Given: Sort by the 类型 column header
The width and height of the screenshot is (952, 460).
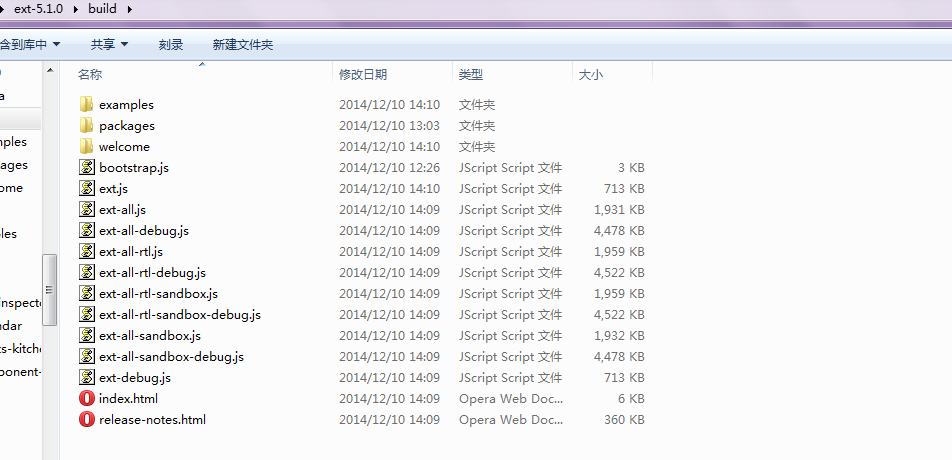Looking at the screenshot, I should point(512,75).
